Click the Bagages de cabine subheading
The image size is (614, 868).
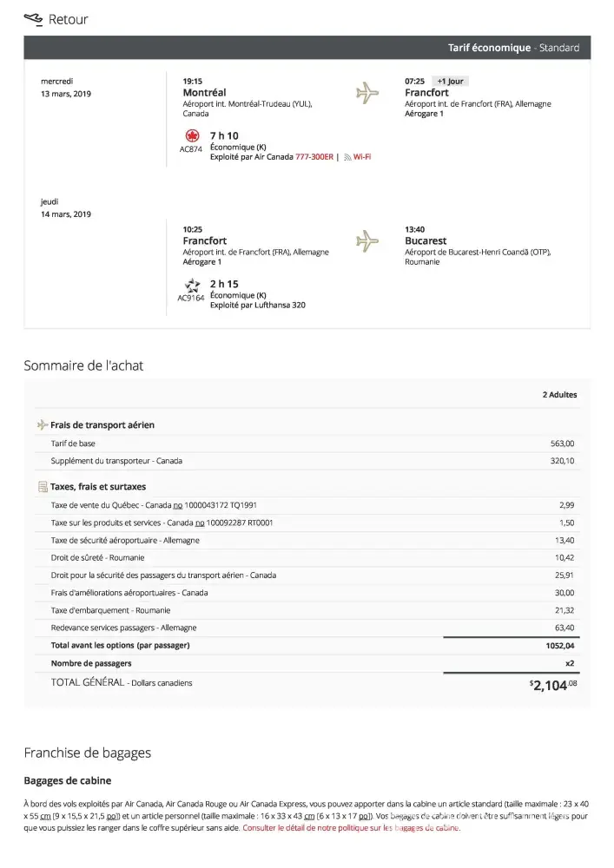(x=67, y=781)
